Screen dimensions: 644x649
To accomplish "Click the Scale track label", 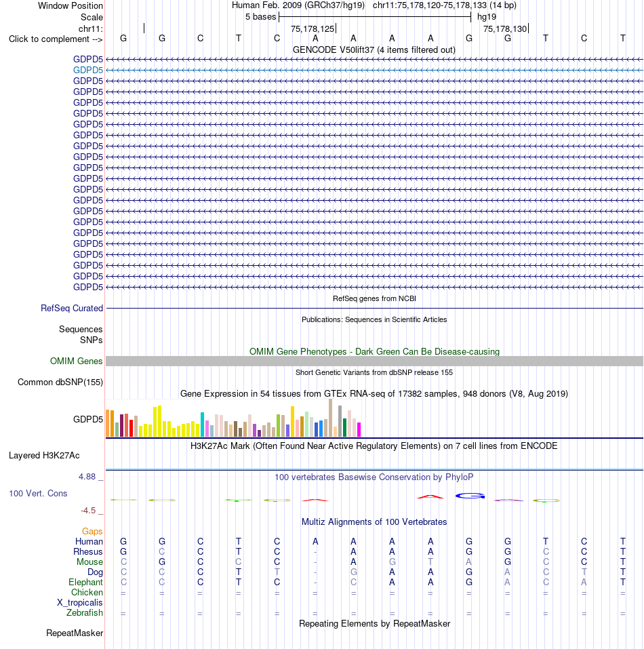I will pyautogui.click(x=92, y=18).
